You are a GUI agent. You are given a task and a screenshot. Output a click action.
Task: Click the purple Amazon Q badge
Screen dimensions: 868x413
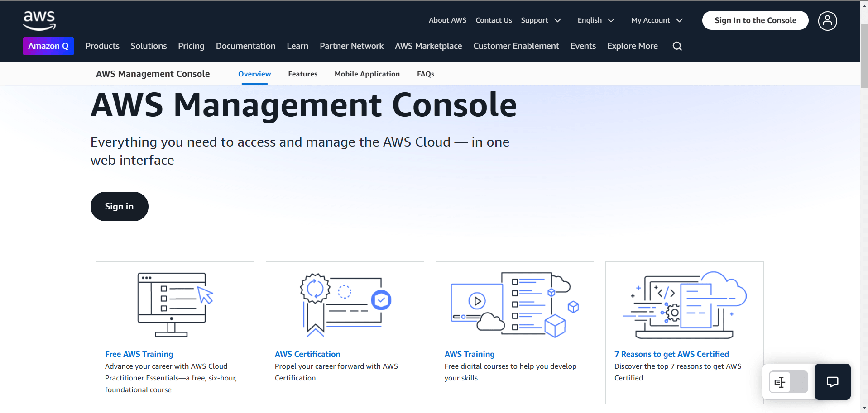click(x=48, y=46)
